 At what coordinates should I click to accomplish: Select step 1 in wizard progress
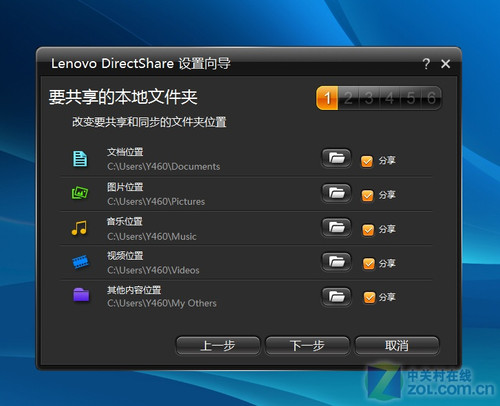click(327, 98)
